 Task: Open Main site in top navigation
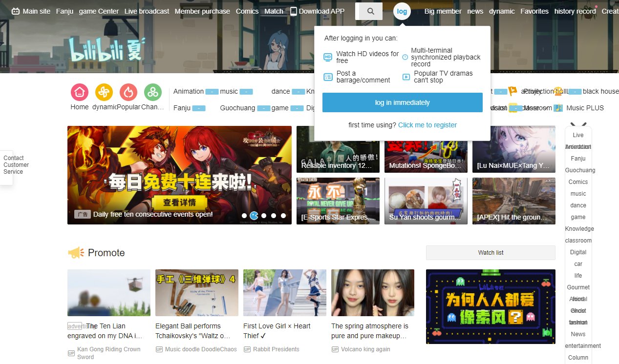click(37, 11)
